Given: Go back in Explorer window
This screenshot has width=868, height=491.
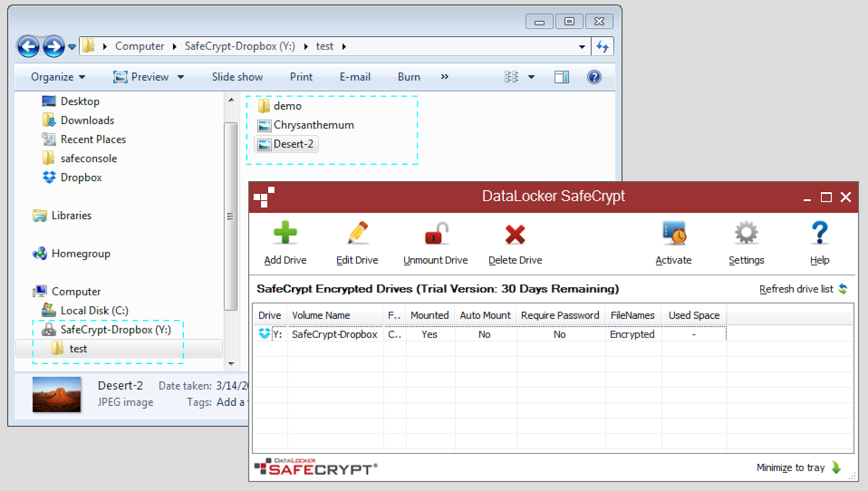Looking at the screenshot, I should [x=28, y=47].
